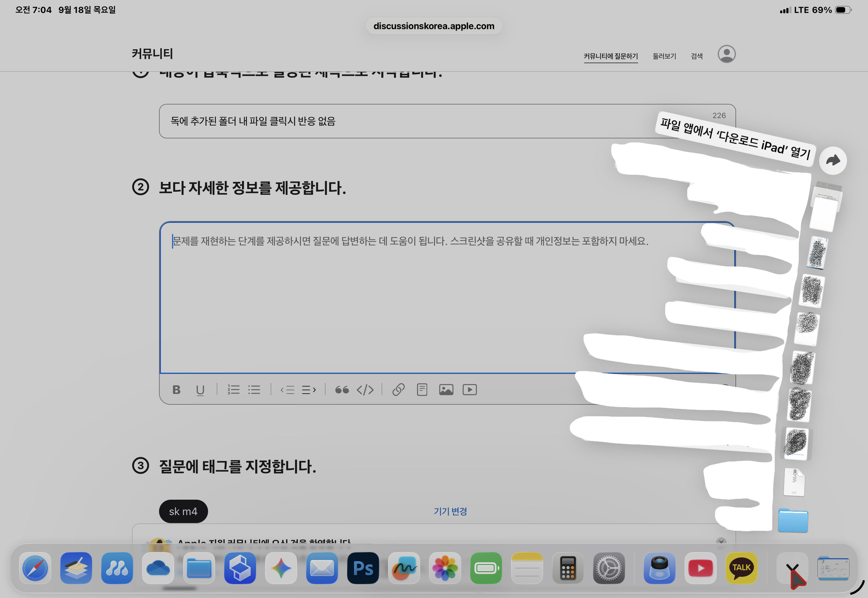
Task: Click the 기기 변경 link
Action: [450, 511]
